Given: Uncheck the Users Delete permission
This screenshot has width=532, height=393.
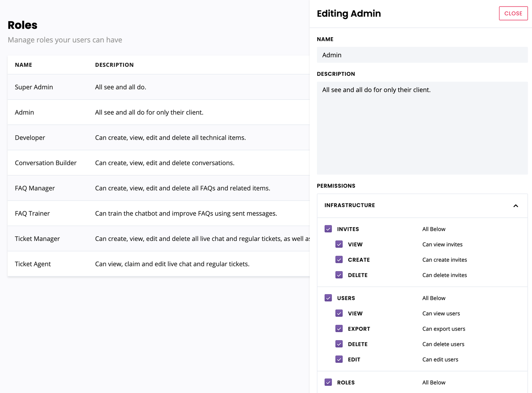Looking at the screenshot, I should 339,344.
